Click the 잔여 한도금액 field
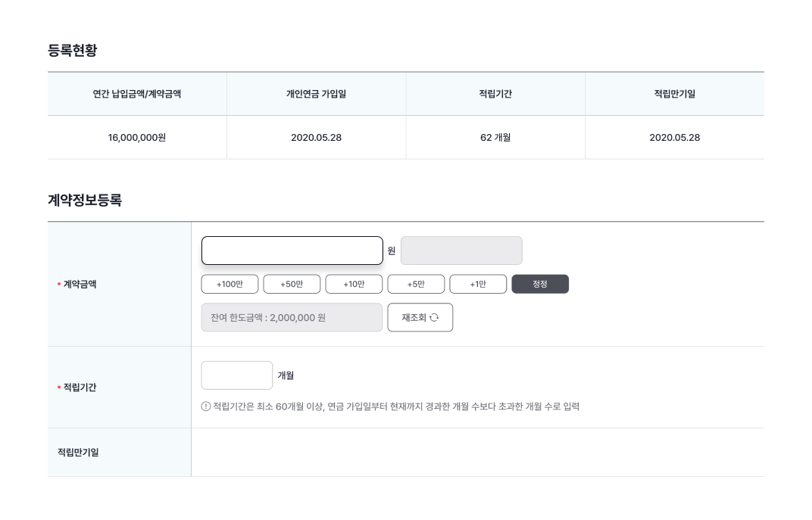Image resolution: width=812 pixels, height=520 pixels. pyautogui.click(x=292, y=317)
